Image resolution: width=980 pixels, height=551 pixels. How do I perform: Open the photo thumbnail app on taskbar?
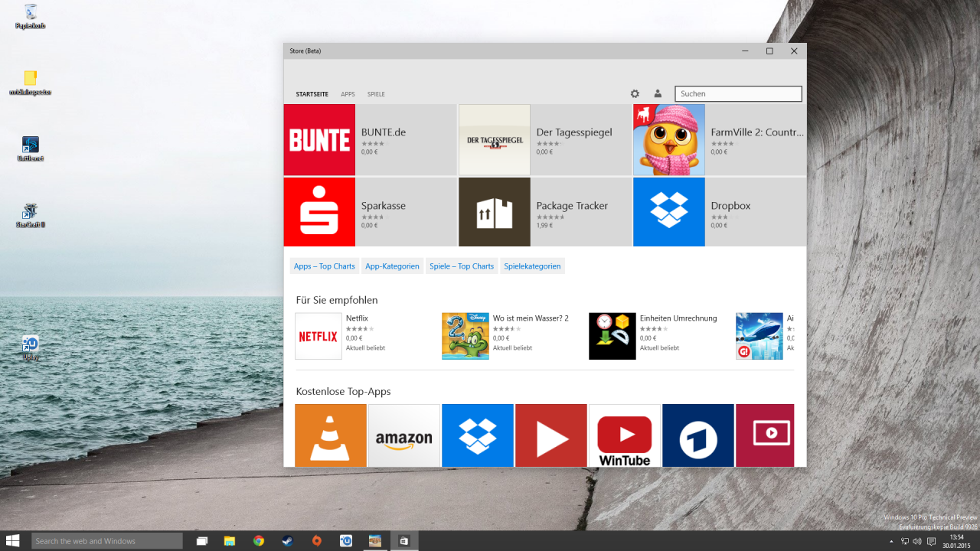point(375,541)
